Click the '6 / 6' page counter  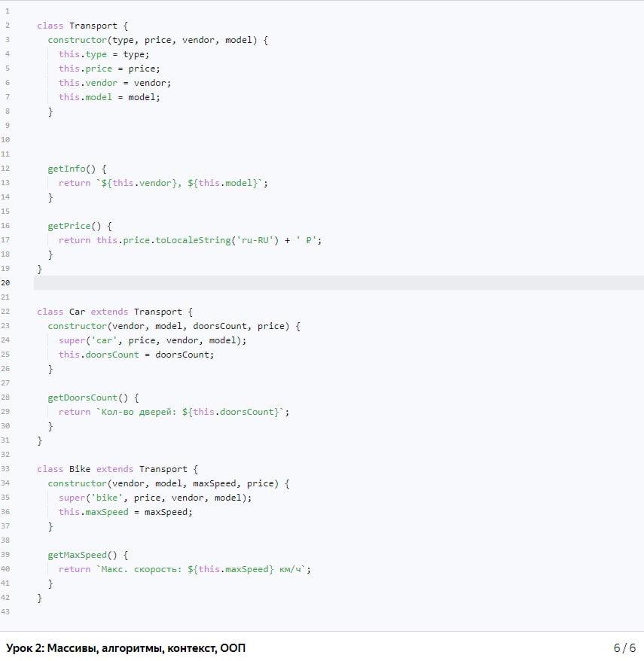coord(624,648)
